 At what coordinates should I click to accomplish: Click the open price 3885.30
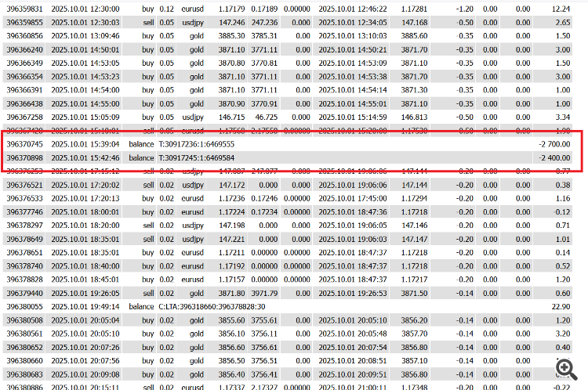(x=231, y=36)
